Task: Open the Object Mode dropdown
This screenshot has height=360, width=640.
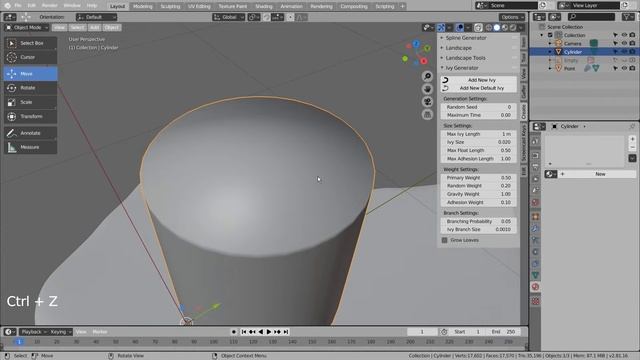Action: (27, 28)
